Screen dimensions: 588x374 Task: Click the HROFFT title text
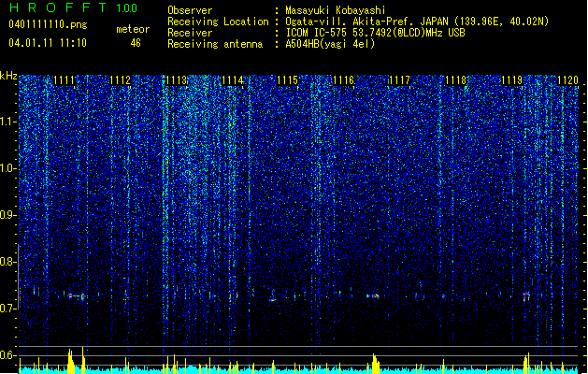pos(58,7)
